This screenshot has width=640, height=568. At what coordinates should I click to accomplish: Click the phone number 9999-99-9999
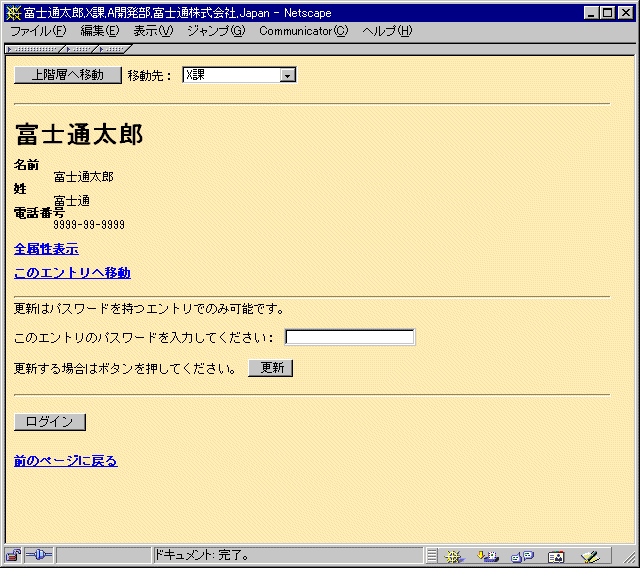click(89, 225)
